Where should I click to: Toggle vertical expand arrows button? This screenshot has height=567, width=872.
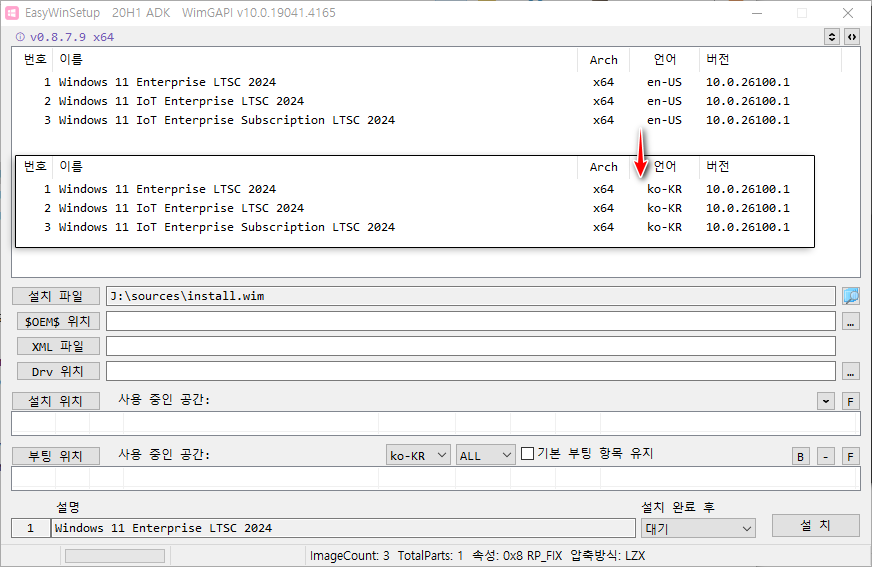pyautogui.click(x=831, y=37)
